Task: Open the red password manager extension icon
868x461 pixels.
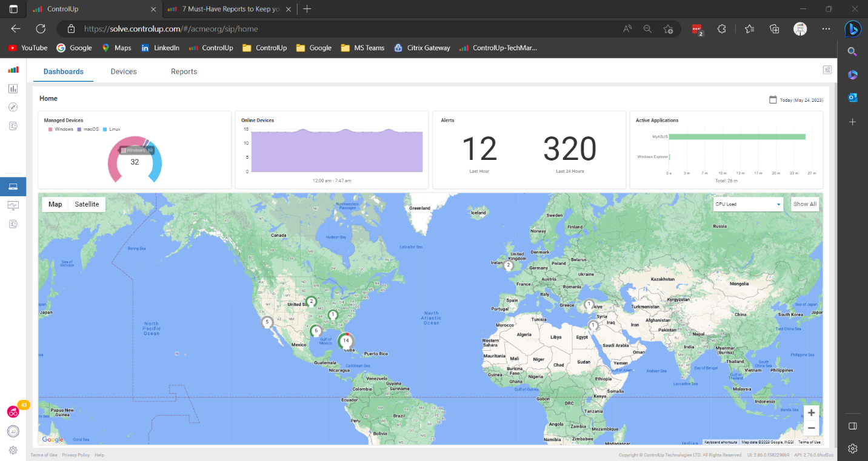Action: (x=696, y=29)
